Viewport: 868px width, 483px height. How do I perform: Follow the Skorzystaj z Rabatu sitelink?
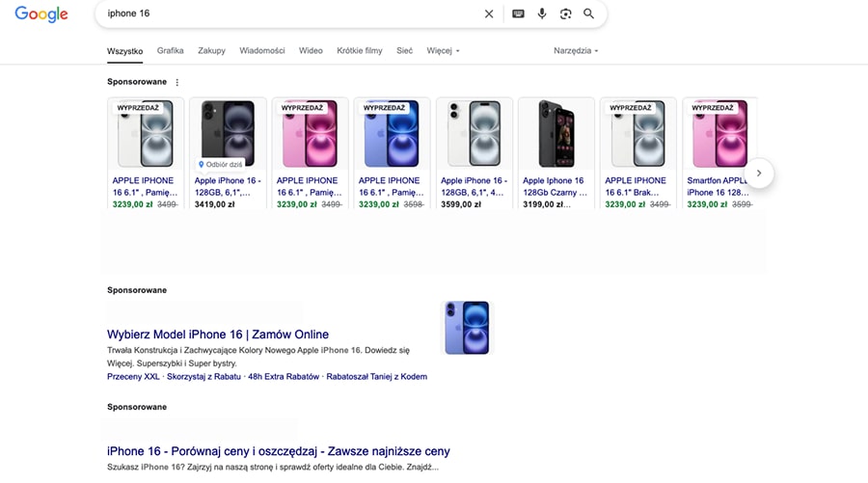[x=203, y=376]
